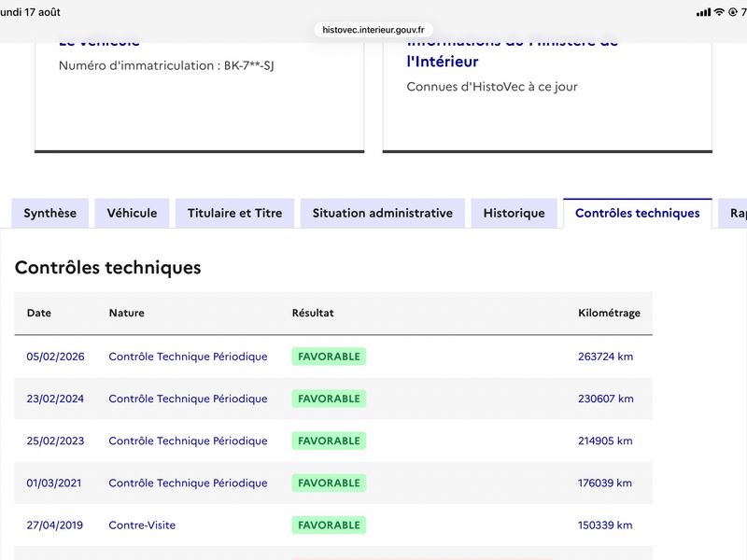
Task: Click FAVORABLE badge in 25/02/2023 row
Action: pyautogui.click(x=329, y=441)
